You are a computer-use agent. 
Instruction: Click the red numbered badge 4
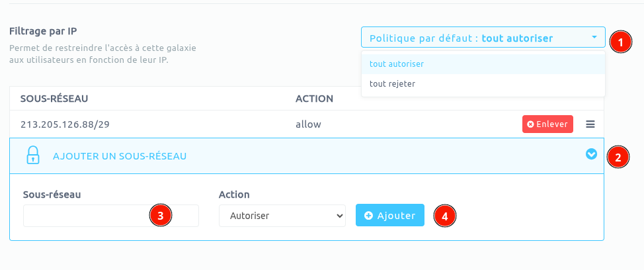(445, 216)
